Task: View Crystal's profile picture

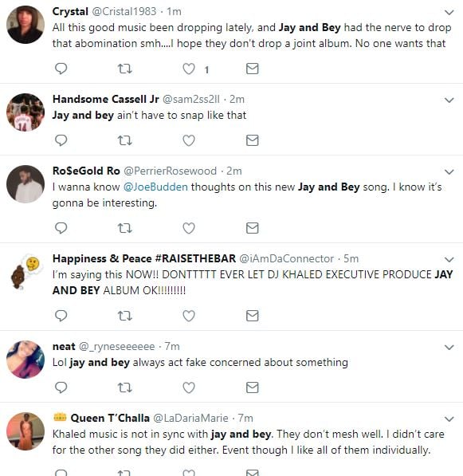Action: pyautogui.click(x=26, y=25)
